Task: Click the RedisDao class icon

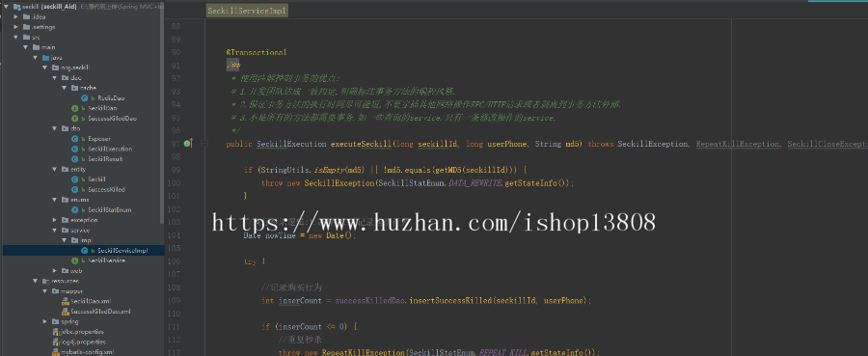Action: [84, 98]
